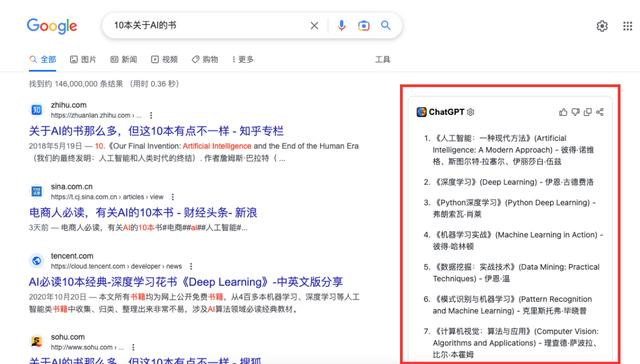The image size is (640, 364).
Task: Click the 2020年10月20日 tencent snippet
Action: click(194, 303)
